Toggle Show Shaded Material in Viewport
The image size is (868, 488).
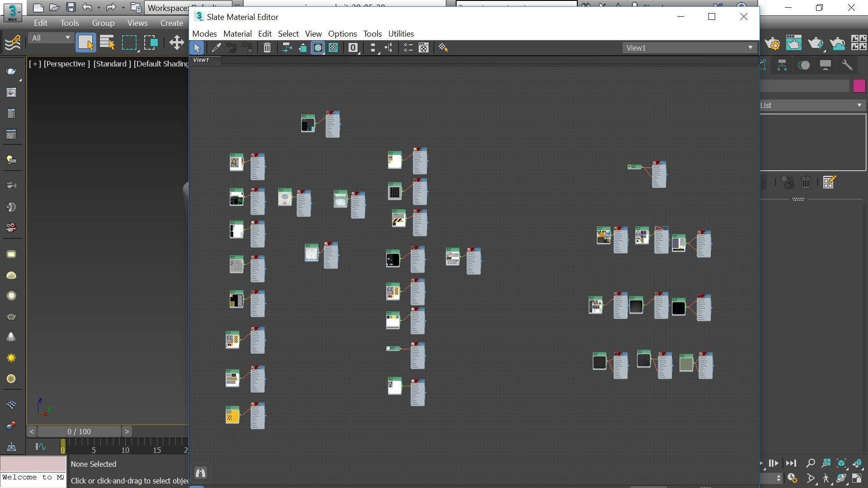[x=318, y=48]
